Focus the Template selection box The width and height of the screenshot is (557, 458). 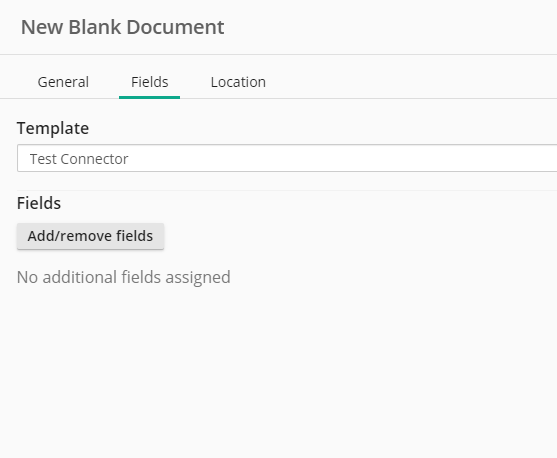287,158
